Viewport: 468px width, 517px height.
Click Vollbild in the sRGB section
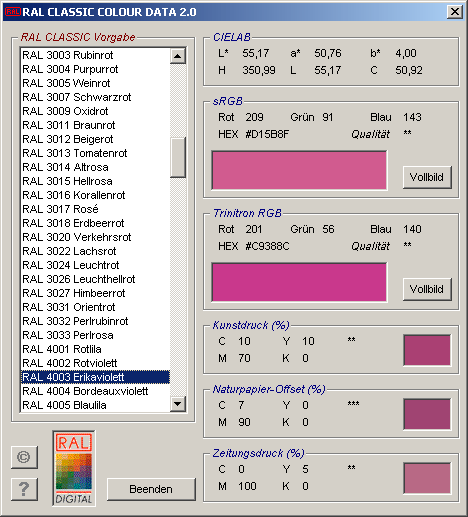pyautogui.click(x=427, y=177)
